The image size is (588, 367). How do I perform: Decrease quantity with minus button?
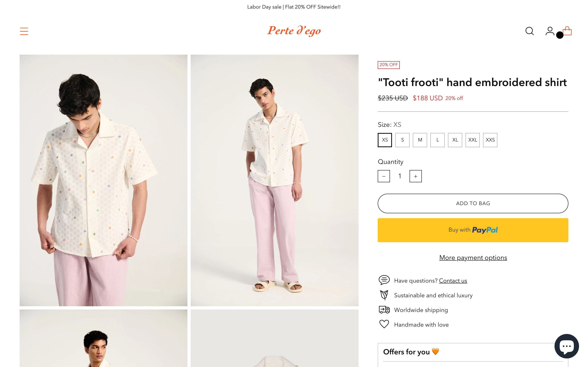coord(384,176)
